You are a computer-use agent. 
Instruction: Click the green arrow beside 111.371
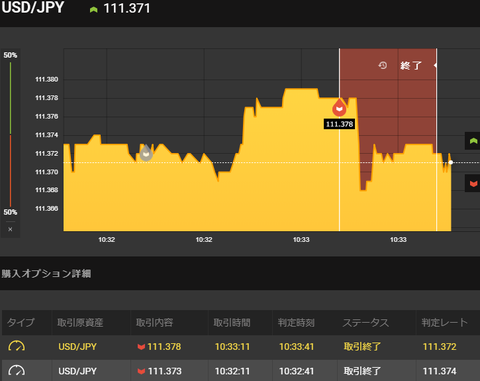(x=94, y=10)
